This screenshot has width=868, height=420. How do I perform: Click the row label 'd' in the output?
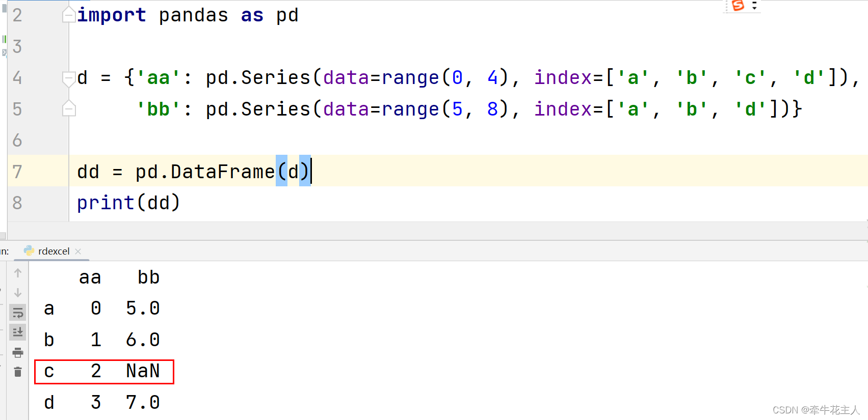[49, 403]
